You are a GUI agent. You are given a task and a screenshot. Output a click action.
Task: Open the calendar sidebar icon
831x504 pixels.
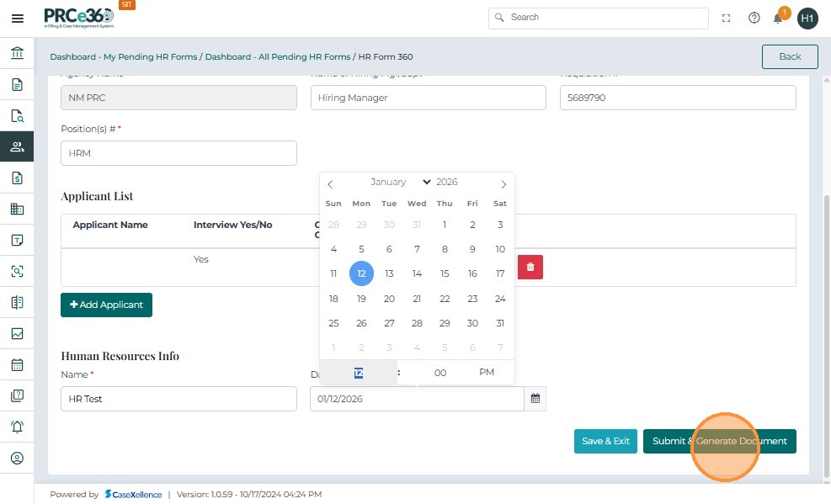coord(17,365)
